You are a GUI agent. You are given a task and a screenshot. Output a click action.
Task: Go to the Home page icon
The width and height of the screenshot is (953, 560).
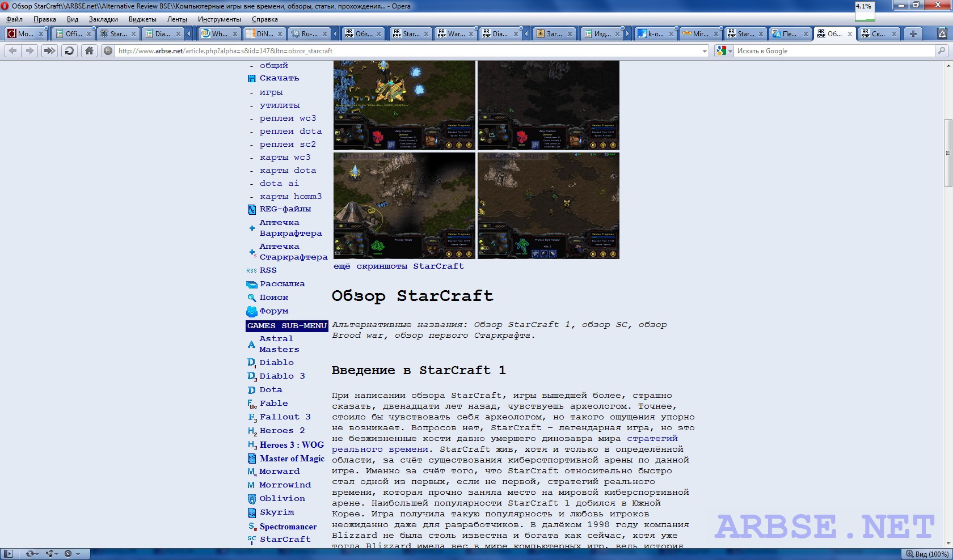pyautogui.click(x=89, y=51)
